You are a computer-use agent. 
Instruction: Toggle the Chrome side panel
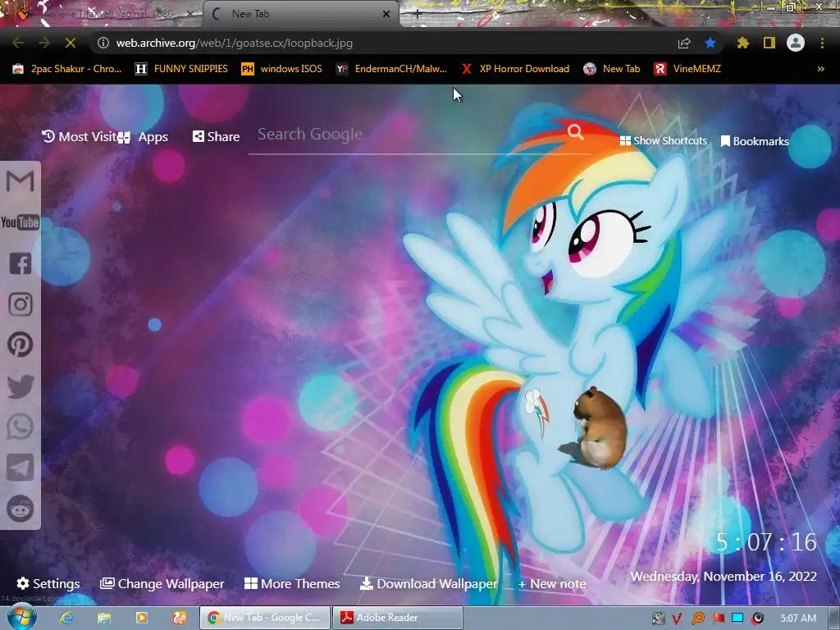coord(769,43)
